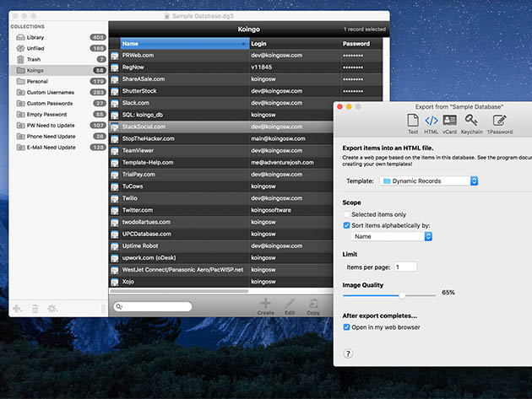The width and height of the screenshot is (532, 399).
Task: Expand the Name sort field dropdown
Action: point(393,237)
